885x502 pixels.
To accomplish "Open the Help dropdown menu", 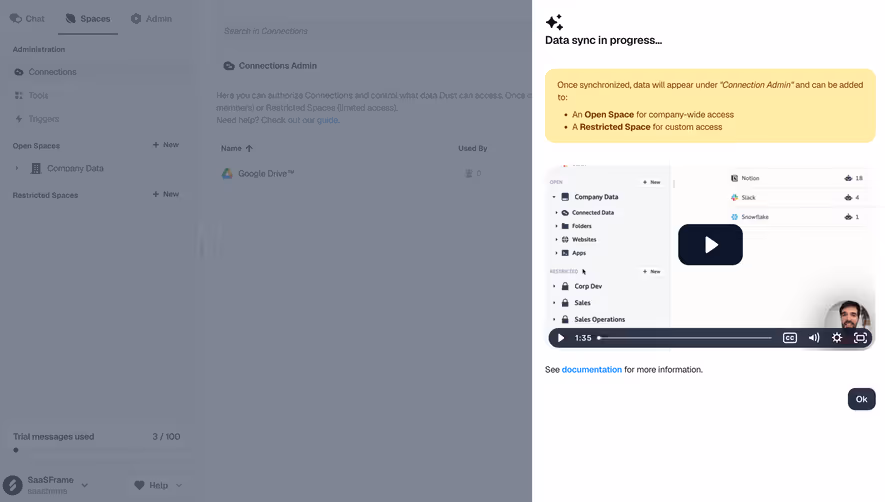I will pos(158,485).
